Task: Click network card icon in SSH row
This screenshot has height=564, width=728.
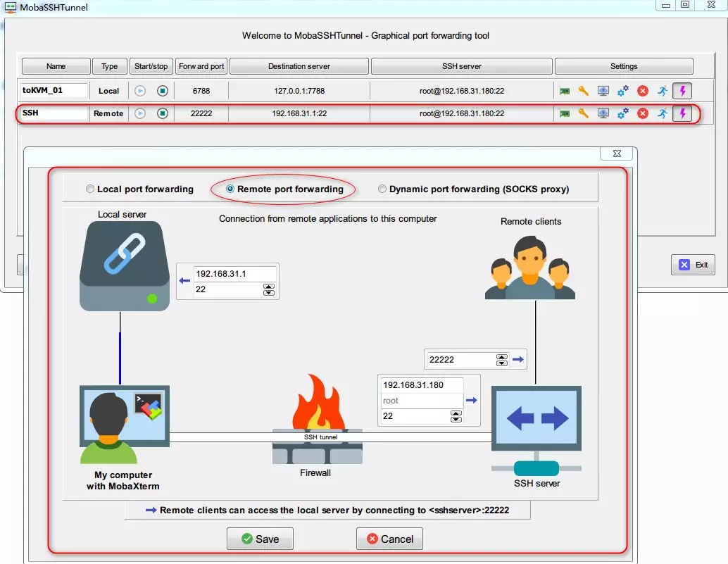Action: (565, 113)
